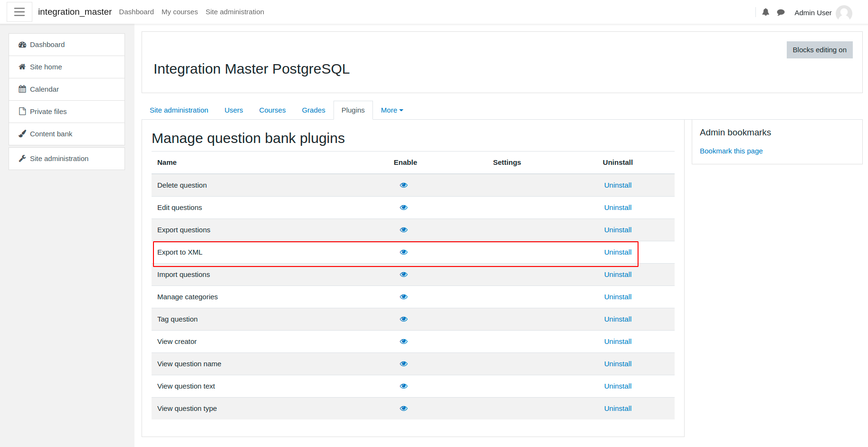This screenshot has height=447, width=868.
Task: Hide the Manage categories plugin
Action: 404,297
